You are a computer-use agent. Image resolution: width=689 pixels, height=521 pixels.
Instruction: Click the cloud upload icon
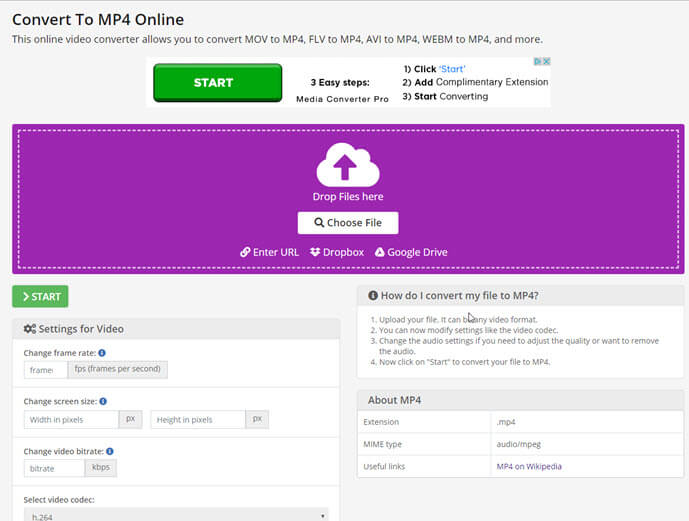coord(348,165)
